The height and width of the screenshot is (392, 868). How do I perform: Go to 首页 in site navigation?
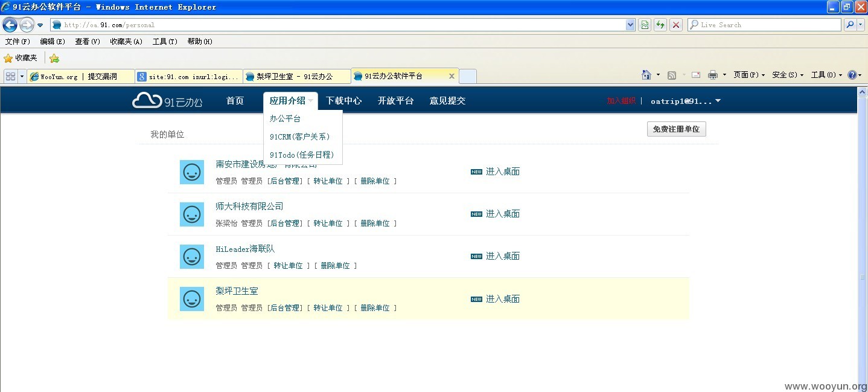(x=235, y=101)
